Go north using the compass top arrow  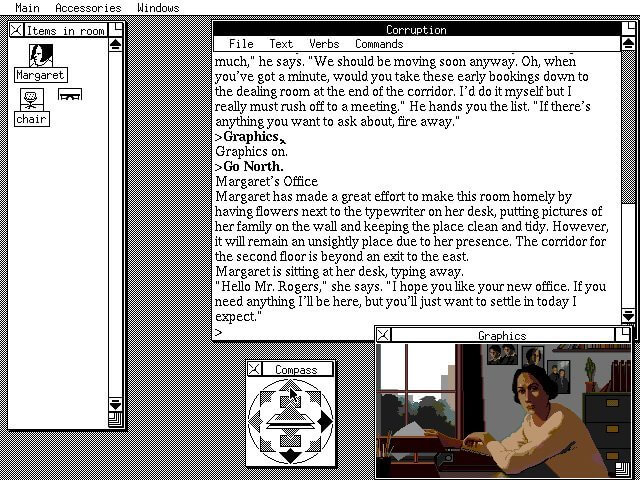290,385
